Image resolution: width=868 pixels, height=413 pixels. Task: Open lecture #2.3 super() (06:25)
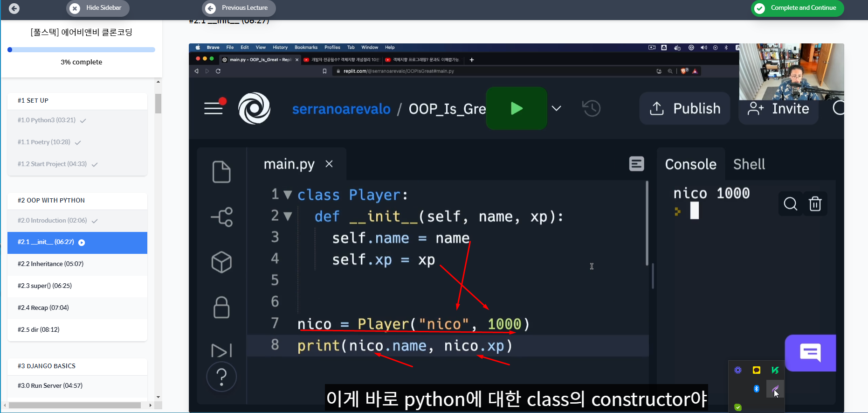click(x=77, y=286)
